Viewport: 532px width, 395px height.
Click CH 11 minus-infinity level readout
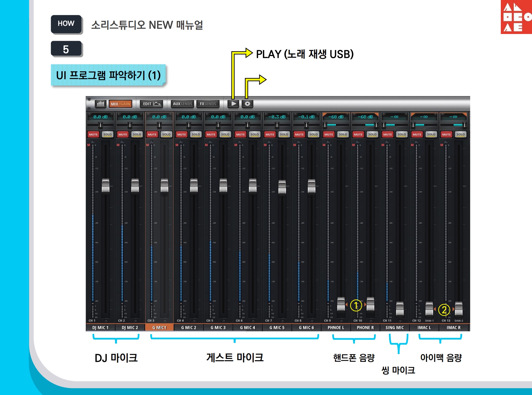point(395,117)
